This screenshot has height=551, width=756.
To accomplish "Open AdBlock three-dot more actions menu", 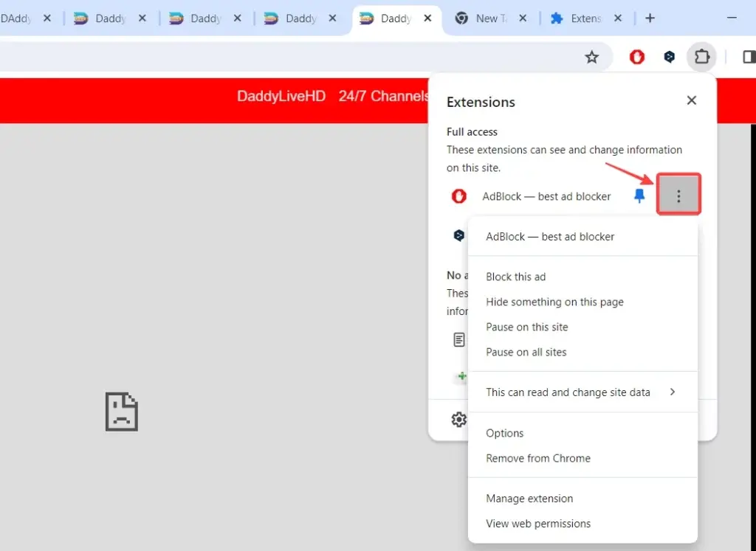I will pos(678,196).
